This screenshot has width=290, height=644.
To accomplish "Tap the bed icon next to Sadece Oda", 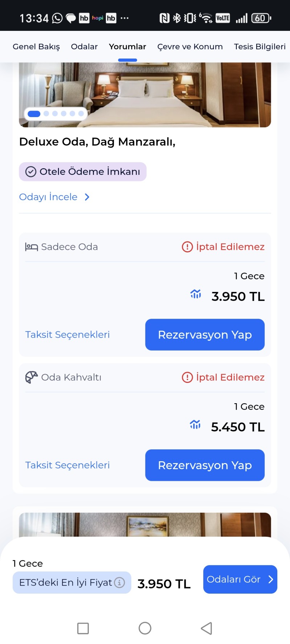I will pyautogui.click(x=32, y=247).
